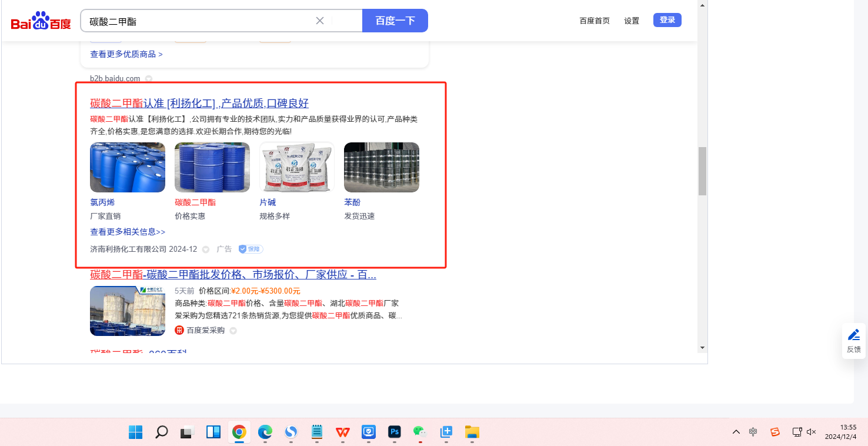Click the 碳酸二甲酯 product label link

195,202
